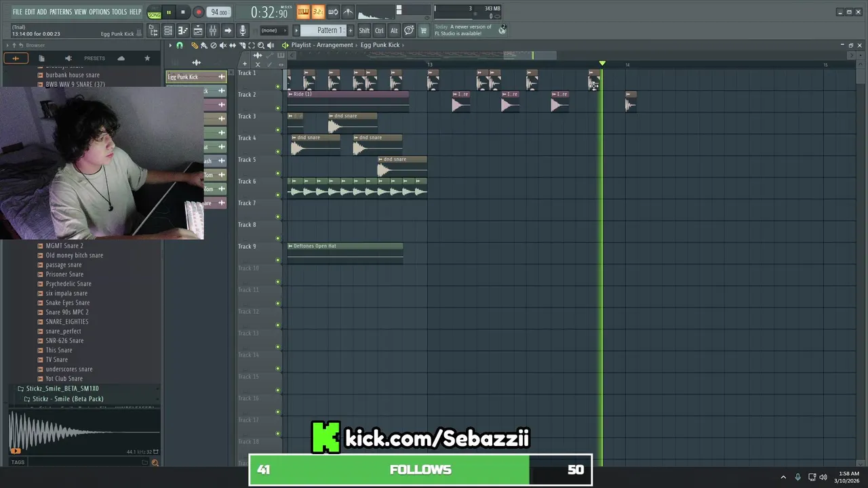868x488 pixels.
Task: Select the Paint brush tool in Playlist
Action: (203, 45)
